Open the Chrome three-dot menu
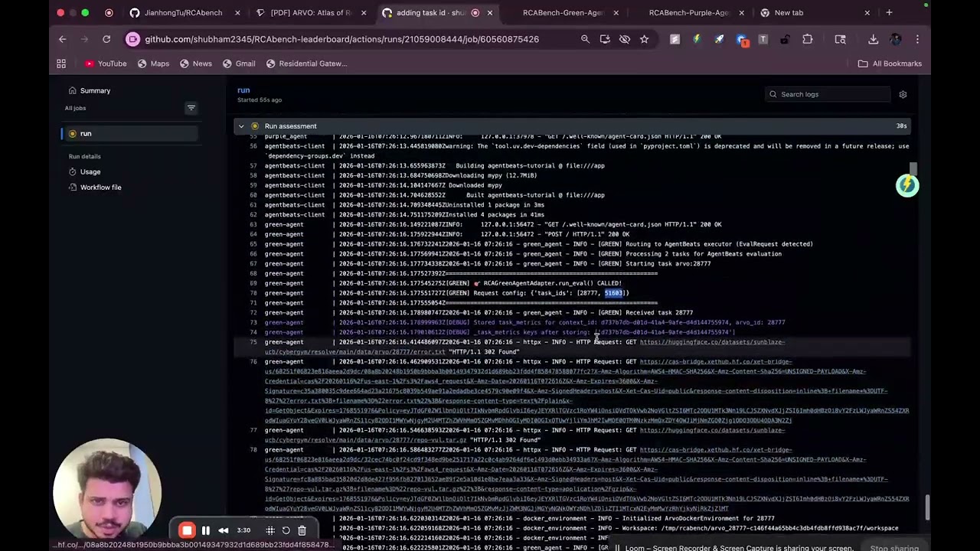The width and height of the screenshot is (980, 551). (x=917, y=39)
